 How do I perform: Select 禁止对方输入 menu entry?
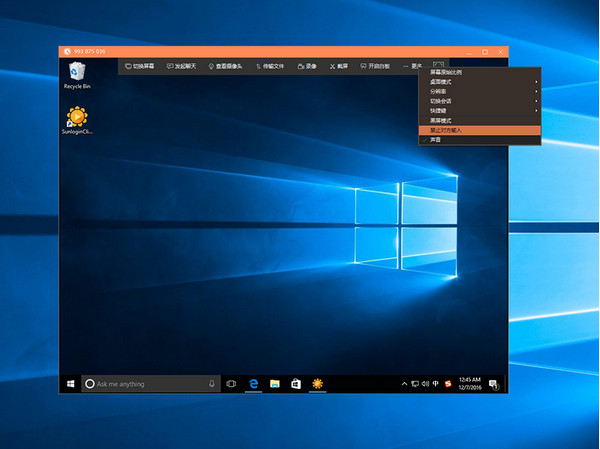point(446,130)
